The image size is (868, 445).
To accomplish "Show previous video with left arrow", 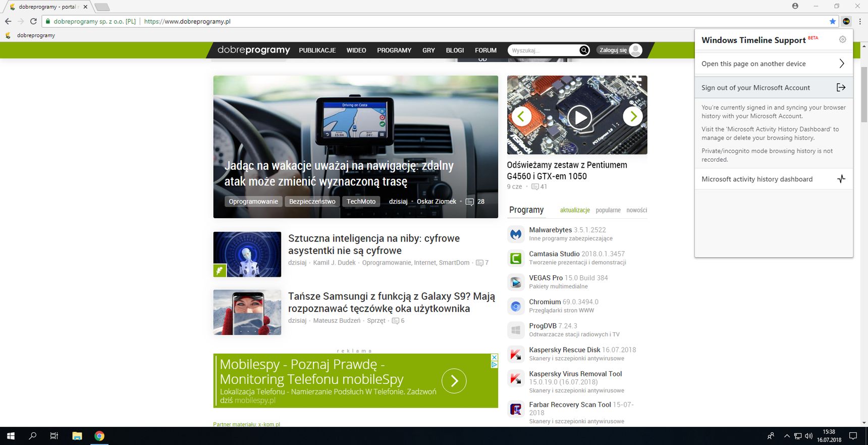I will click(522, 117).
